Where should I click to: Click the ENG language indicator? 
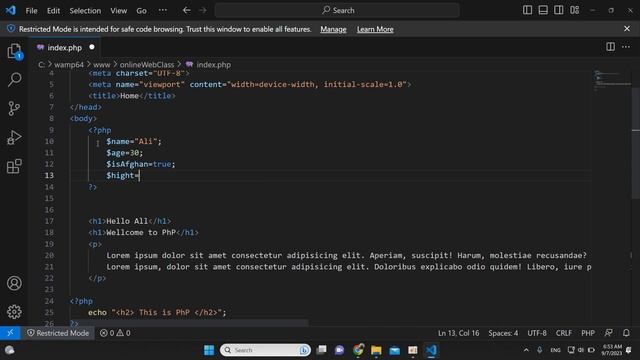tap(555, 350)
